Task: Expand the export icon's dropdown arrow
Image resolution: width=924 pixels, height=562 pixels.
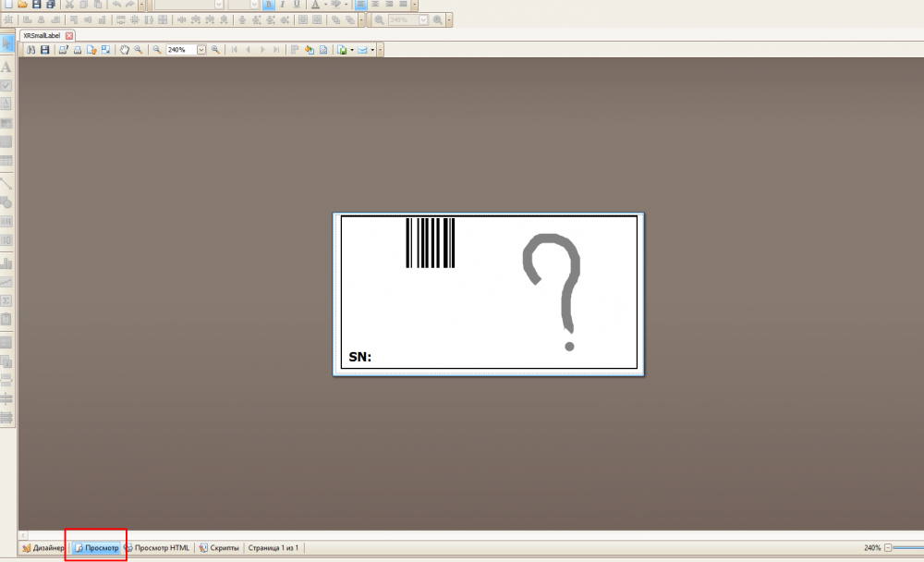Action: tap(352, 50)
